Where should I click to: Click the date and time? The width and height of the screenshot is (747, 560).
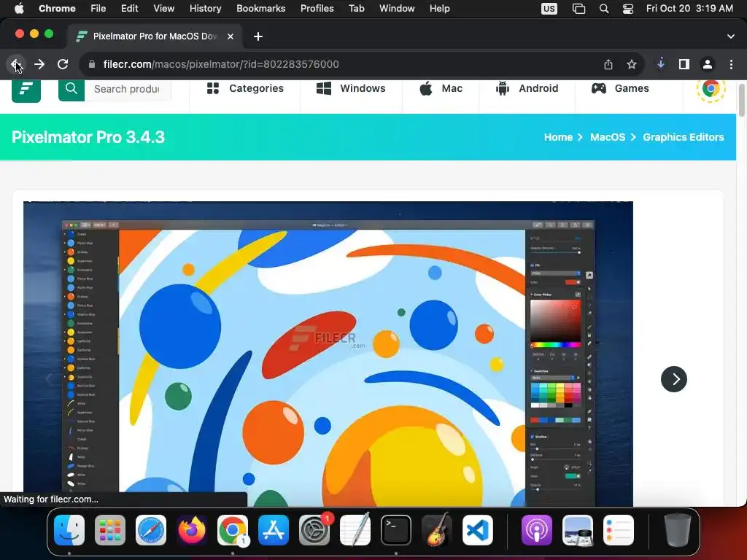pos(689,9)
